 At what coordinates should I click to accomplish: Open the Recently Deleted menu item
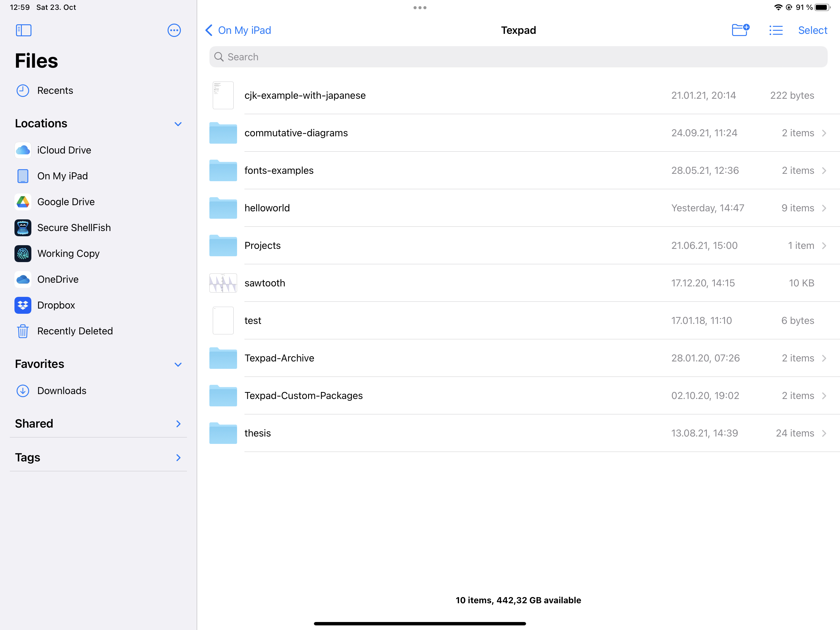click(75, 330)
